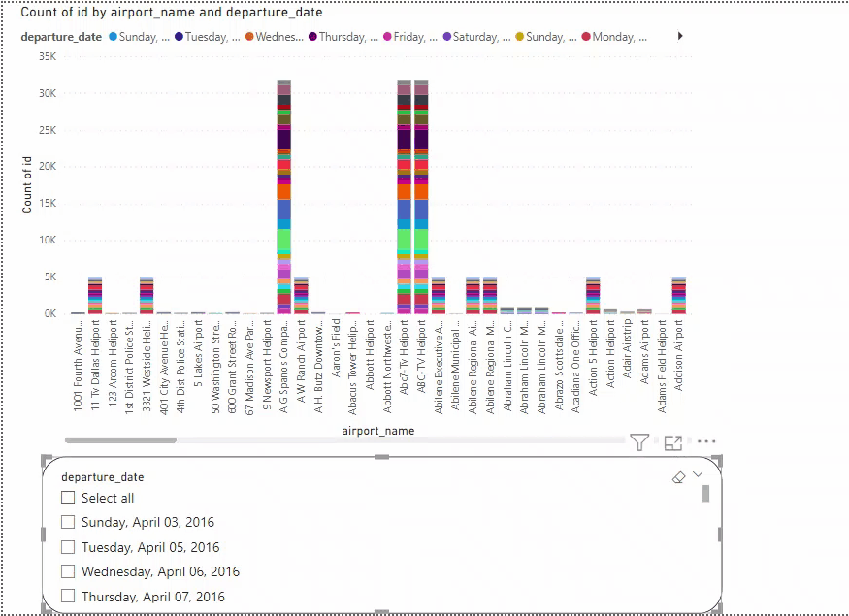Select Thursday, April 07, 2016 checkbox
Image resolution: width=849 pixels, height=616 pixels.
tap(68, 597)
